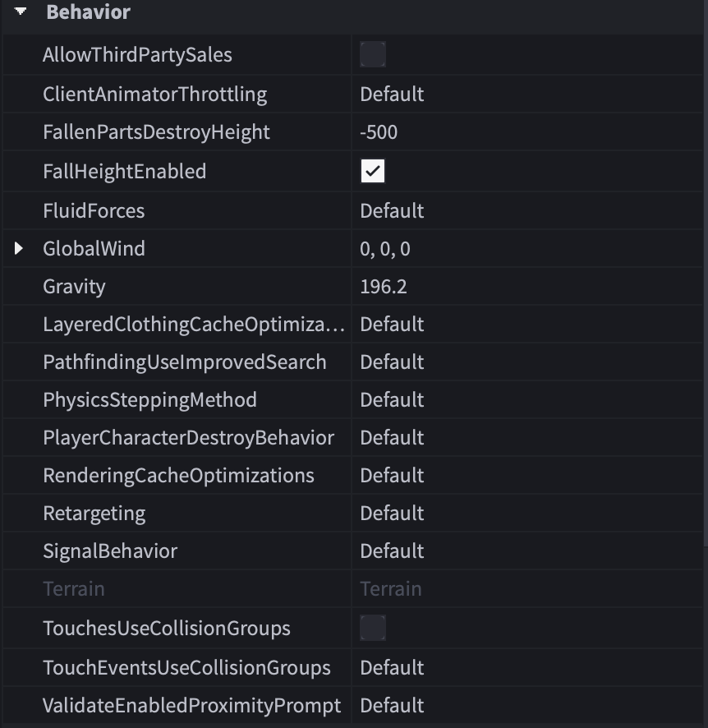Image resolution: width=708 pixels, height=728 pixels.
Task: Open the ClientAnimatorThrottling Default dropdown
Action: [392, 94]
